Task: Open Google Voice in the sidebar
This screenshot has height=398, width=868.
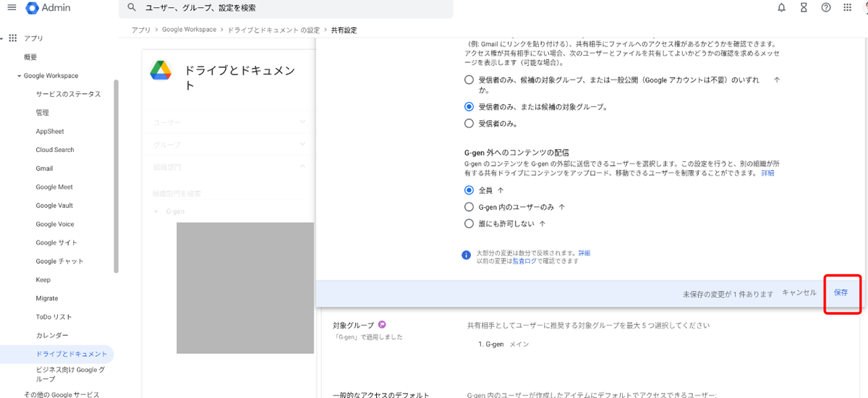Action: [x=55, y=224]
